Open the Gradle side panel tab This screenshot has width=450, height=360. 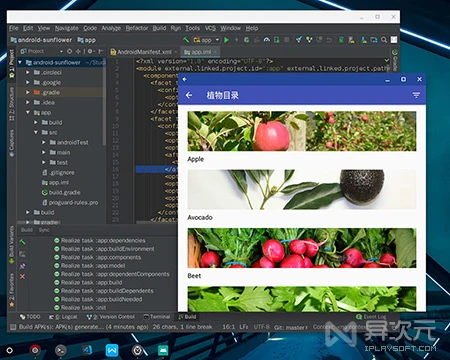[x=395, y=60]
